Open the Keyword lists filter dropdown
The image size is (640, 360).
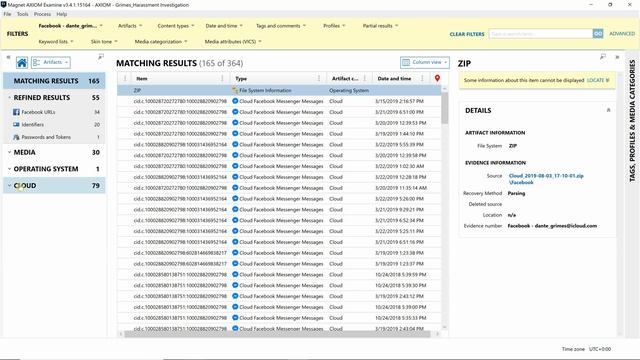56,42
